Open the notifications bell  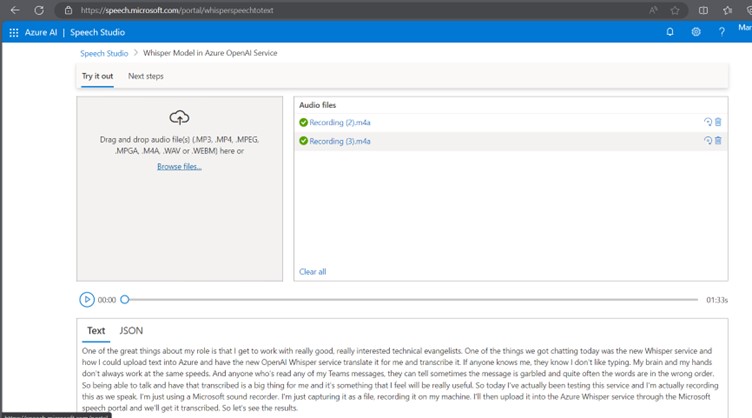coord(670,32)
